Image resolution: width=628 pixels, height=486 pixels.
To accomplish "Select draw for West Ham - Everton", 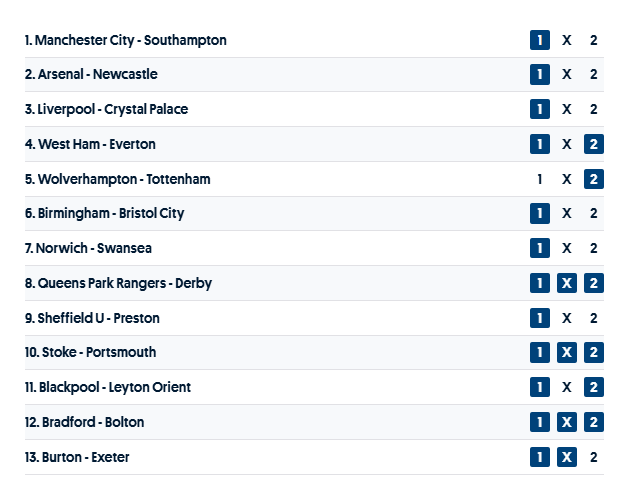I will coord(567,144).
